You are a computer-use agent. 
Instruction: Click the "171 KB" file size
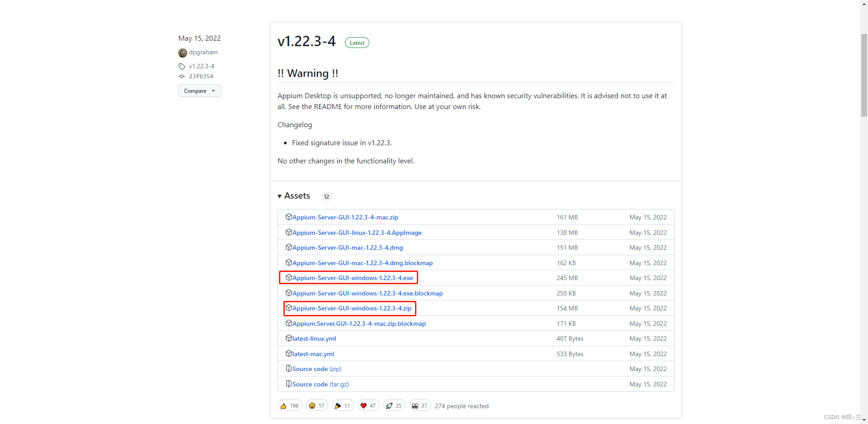tap(566, 324)
